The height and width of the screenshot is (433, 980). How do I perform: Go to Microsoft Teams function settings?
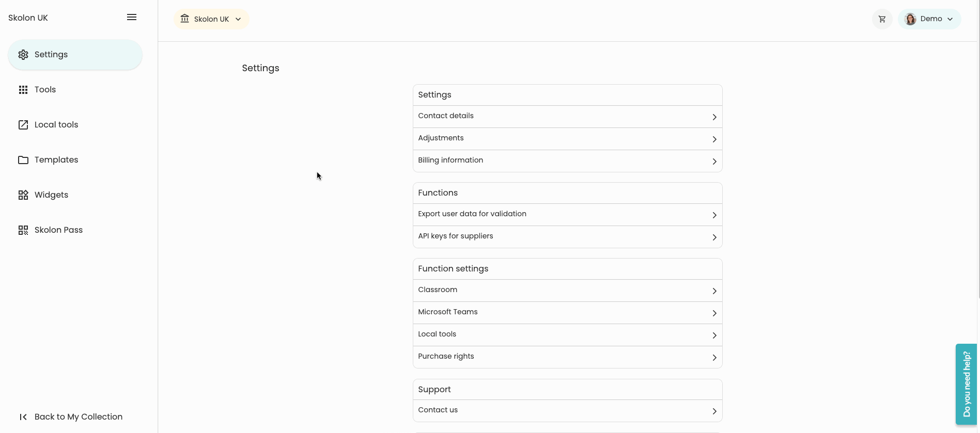(x=567, y=313)
